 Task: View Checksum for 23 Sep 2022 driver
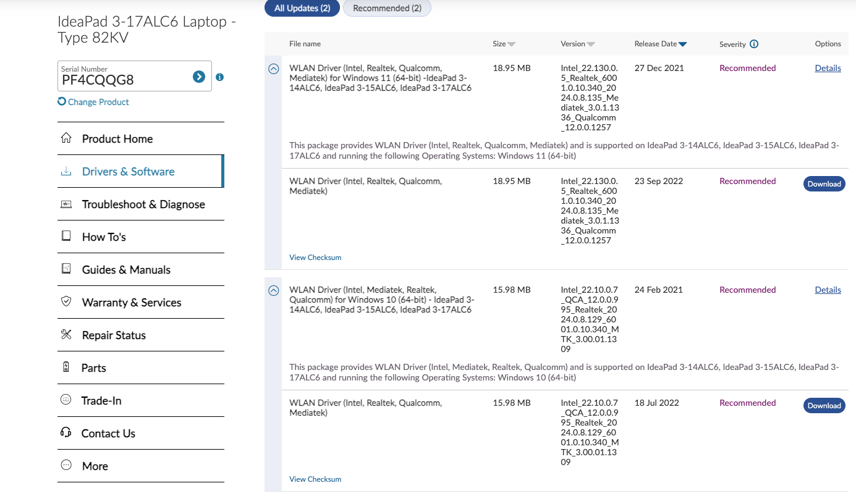coord(315,257)
